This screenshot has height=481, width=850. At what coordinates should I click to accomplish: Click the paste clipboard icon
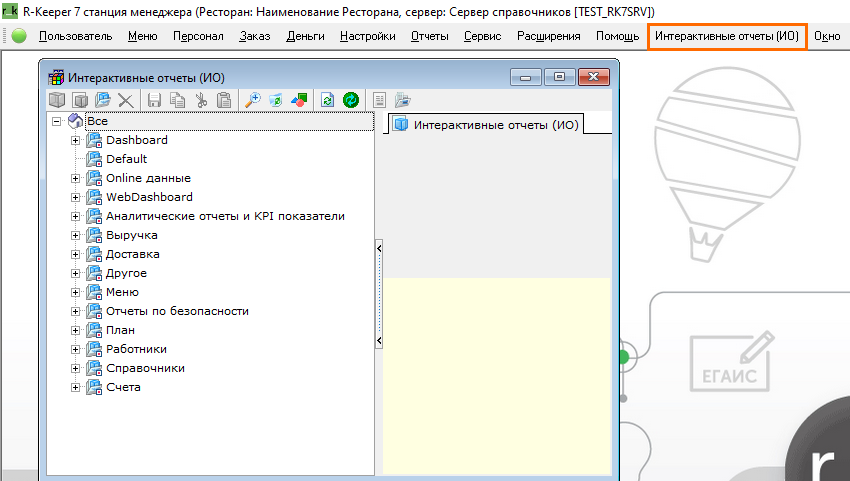(224, 100)
